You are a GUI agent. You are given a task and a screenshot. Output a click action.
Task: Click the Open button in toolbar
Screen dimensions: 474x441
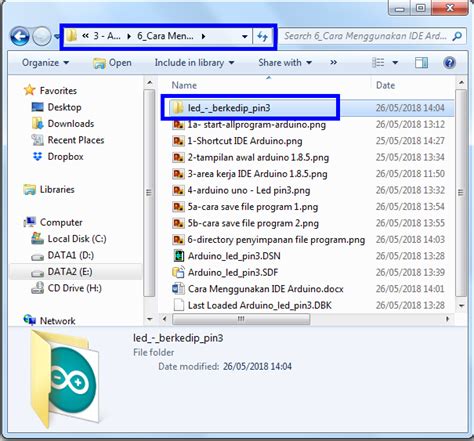(x=112, y=63)
